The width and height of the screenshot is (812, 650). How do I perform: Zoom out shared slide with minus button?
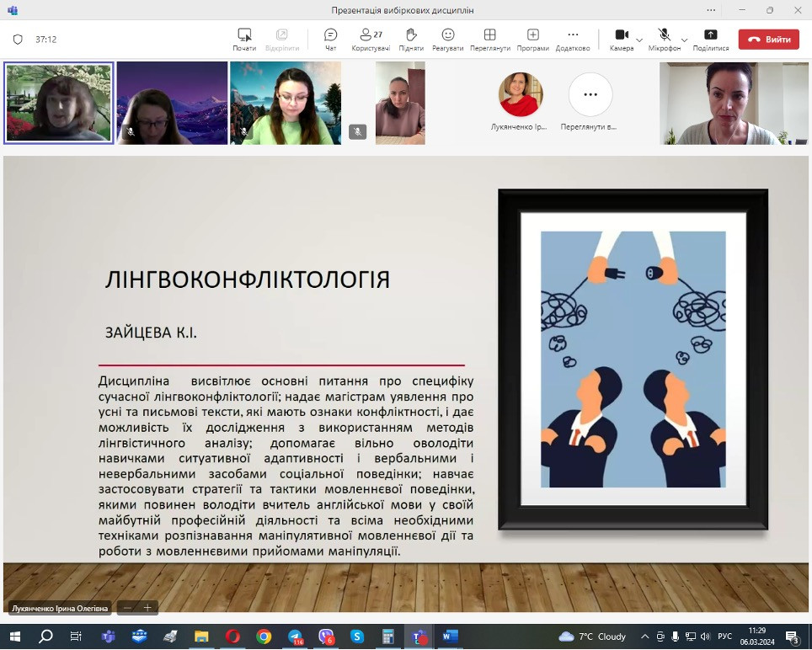[127, 607]
